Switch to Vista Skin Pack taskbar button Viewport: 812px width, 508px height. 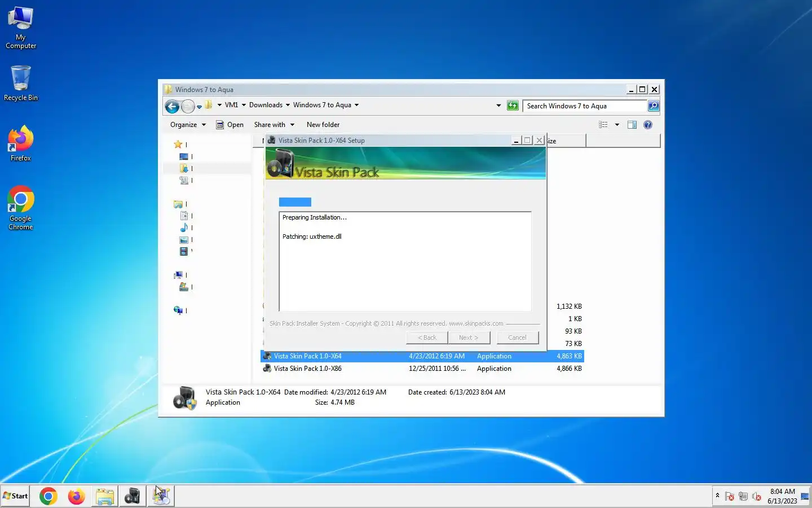133,496
